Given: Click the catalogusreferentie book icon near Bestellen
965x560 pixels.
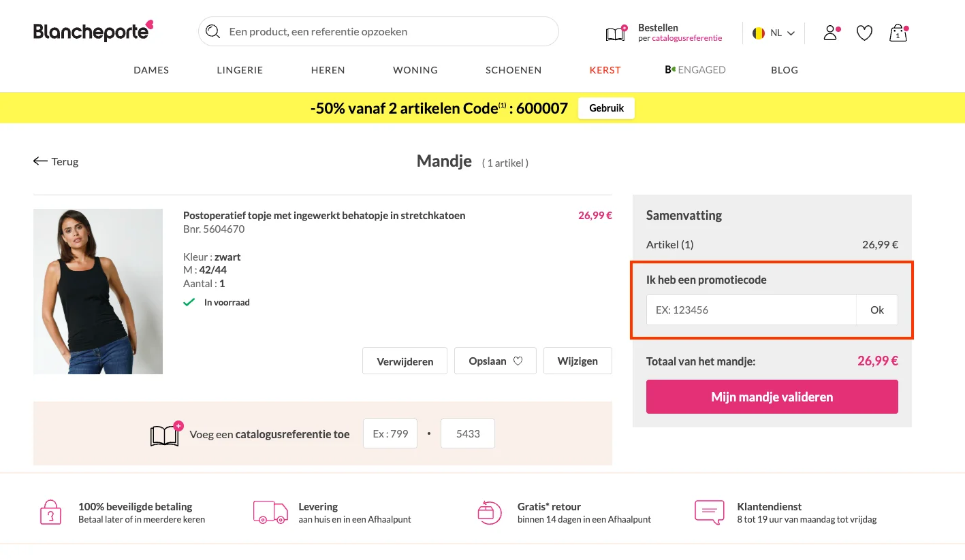Looking at the screenshot, I should click(615, 31).
